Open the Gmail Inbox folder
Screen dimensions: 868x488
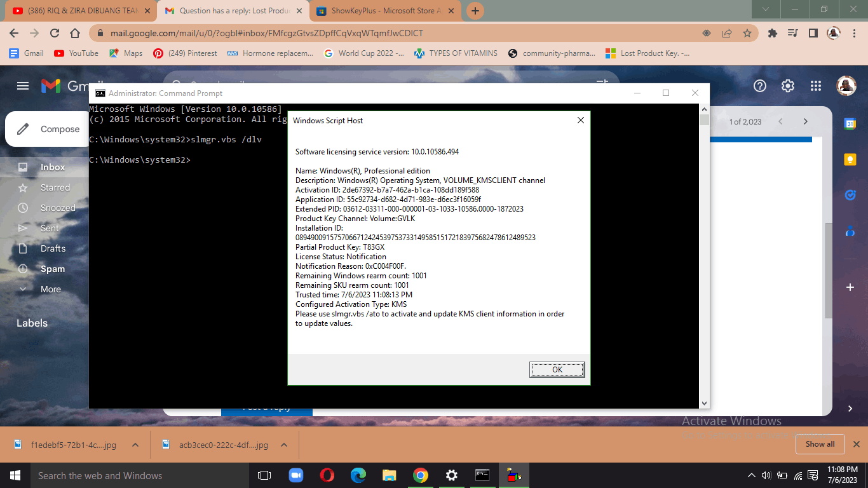coord(53,167)
